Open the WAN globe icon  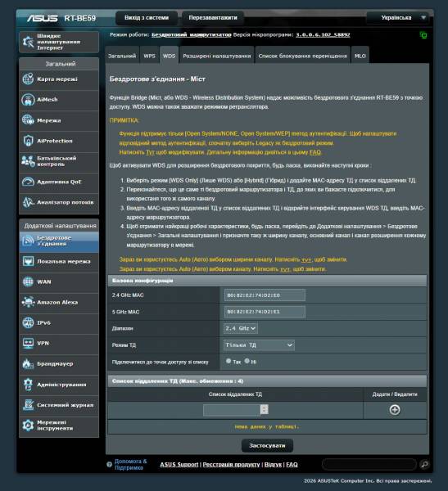28,282
